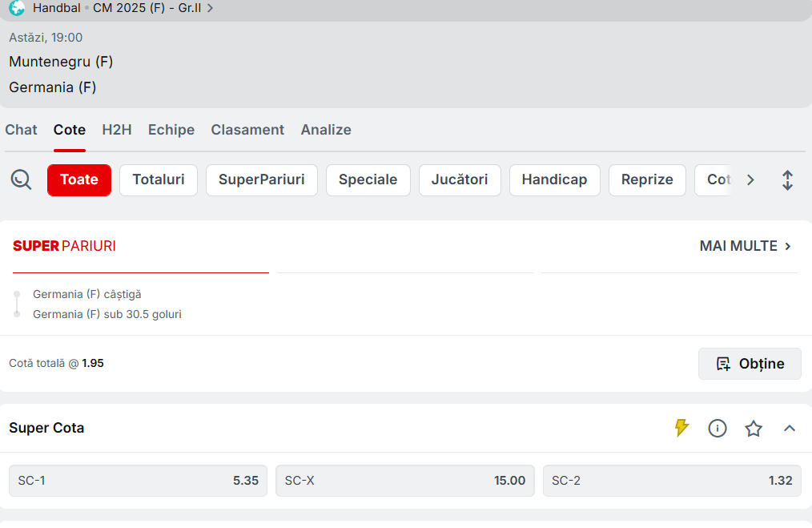The height and width of the screenshot is (528, 812).
Task: Open the CM 2025 (F) Gr.II breadcrumb chevron
Action: (210, 8)
